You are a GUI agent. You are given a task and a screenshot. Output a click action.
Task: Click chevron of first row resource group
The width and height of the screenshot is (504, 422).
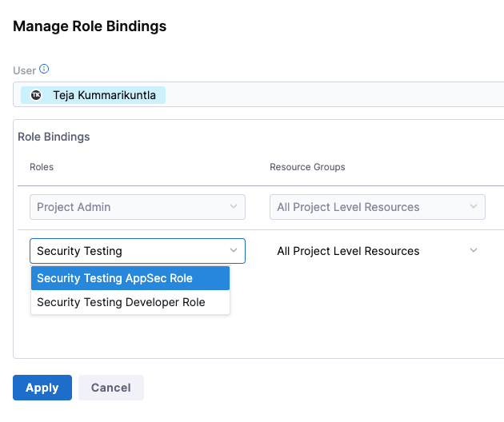point(474,207)
